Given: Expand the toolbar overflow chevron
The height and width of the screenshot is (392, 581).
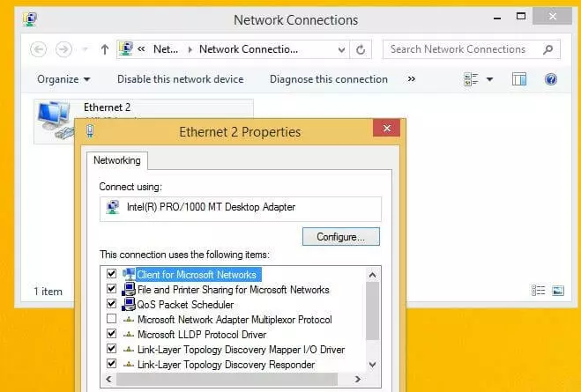Looking at the screenshot, I should tap(411, 79).
